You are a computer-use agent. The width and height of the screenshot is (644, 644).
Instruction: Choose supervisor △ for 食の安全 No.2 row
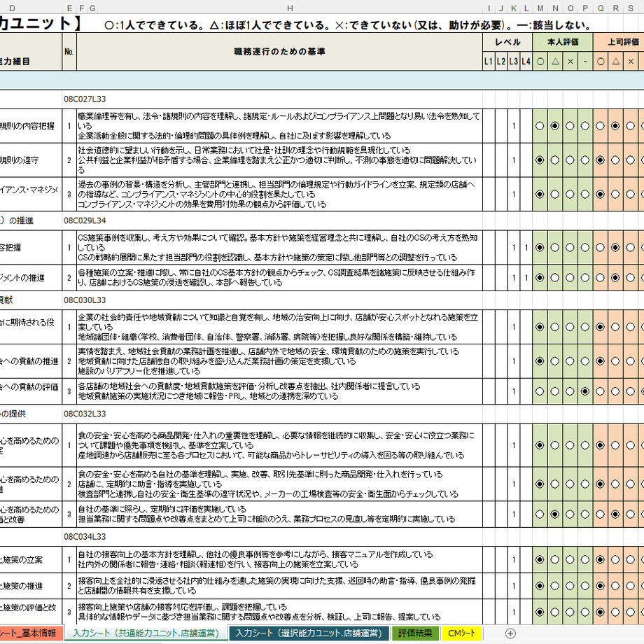tap(615, 484)
